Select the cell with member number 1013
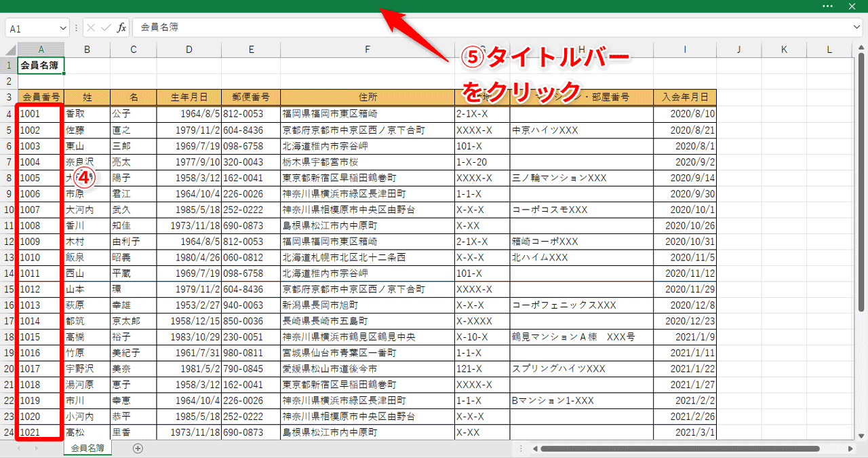 pyautogui.click(x=41, y=305)
